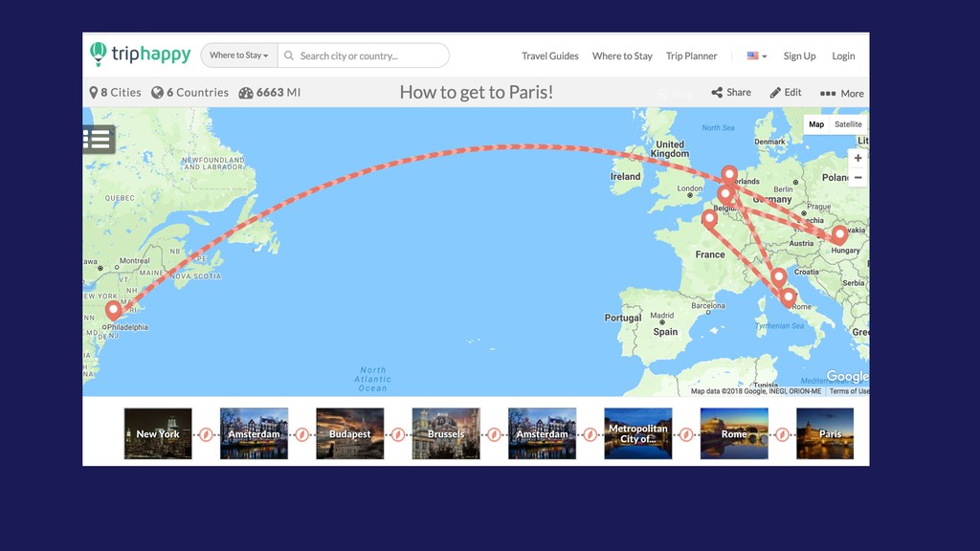This screenshot has width=980, height=551.
Task: Click the Brussels map pin in Belgium
Action: (x=725, y=195)
